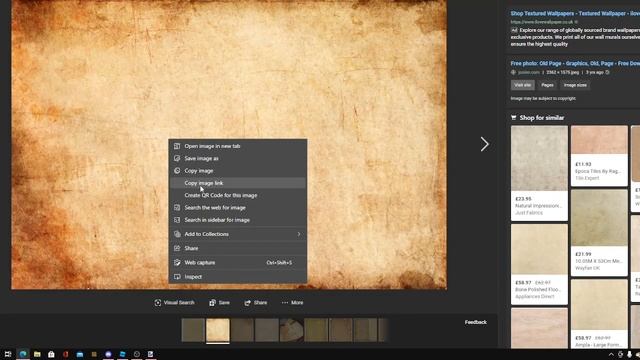Image resolution: width=640 pixels, height=360 pixels.
Task: Select the highlighted parchment thumbnail in filmstrip
Action: pos(218,330)
